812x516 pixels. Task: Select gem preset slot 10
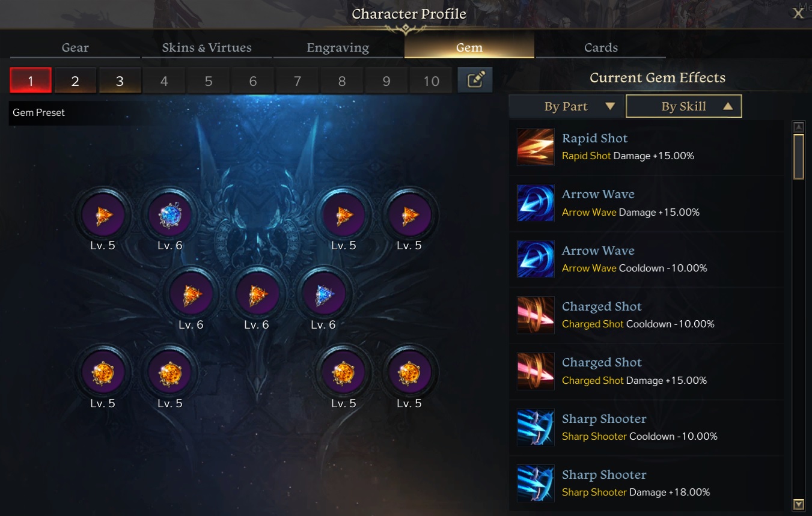click(431, 80)
